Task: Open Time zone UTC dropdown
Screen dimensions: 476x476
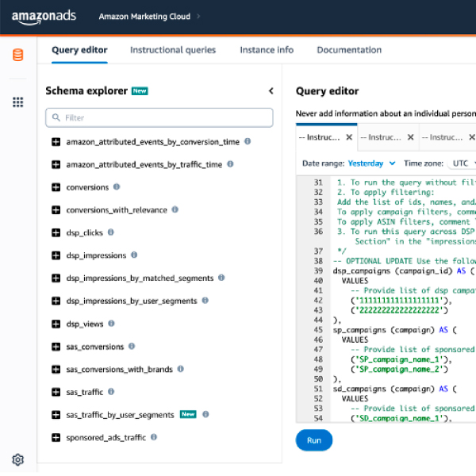Action: [463, 163]
